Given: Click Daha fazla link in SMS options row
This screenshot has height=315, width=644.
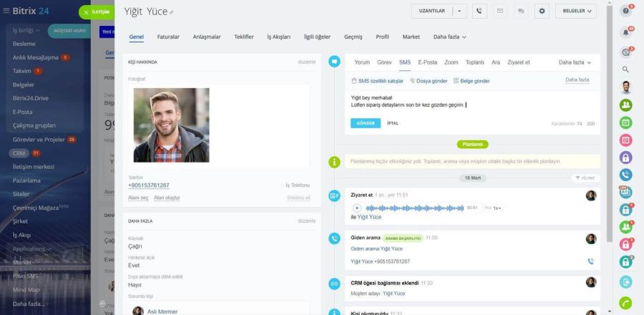Looking at the screenshot, I should (x=577, y=79).
